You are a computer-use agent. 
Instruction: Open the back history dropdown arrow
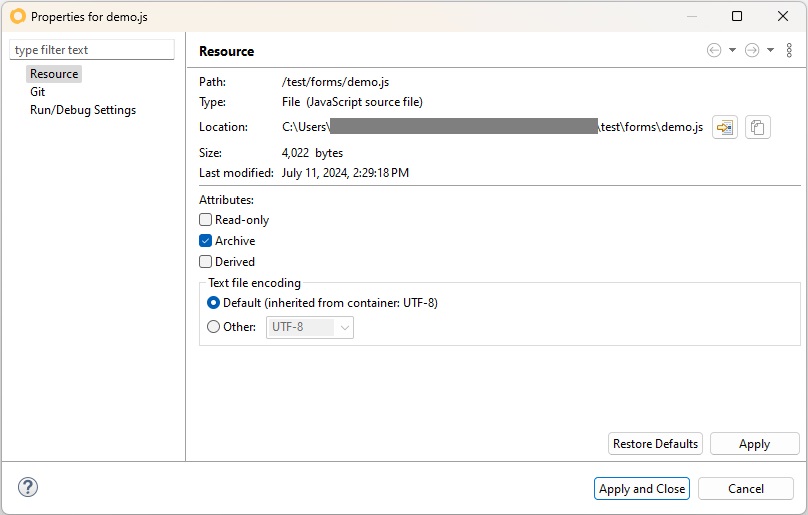click(x=732, y=51)
